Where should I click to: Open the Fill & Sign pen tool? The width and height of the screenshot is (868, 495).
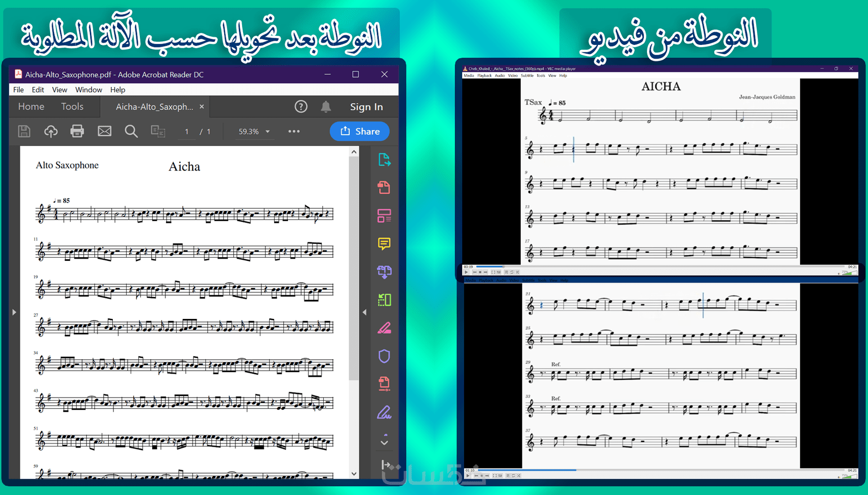[x=384, y=412]
